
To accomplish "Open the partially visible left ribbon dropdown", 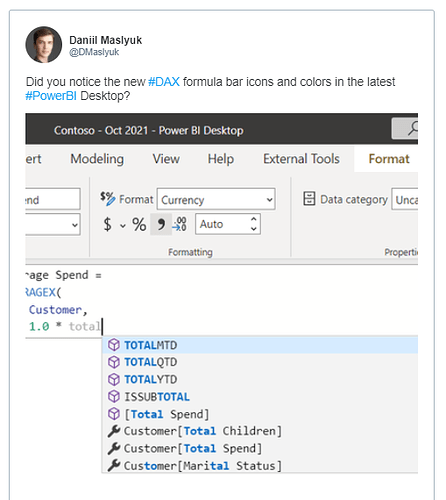I will point(53,225).
